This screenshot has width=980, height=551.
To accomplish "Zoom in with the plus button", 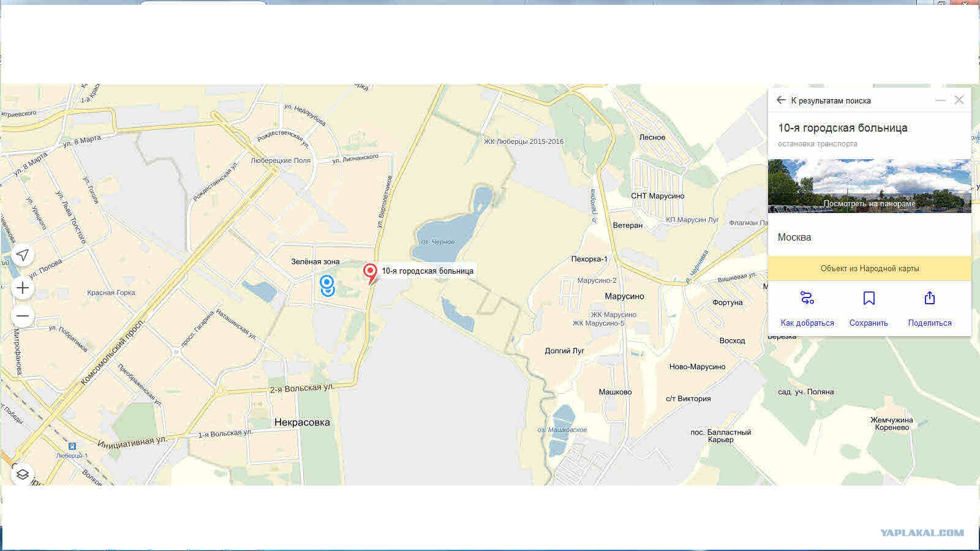I will (23, 288).
